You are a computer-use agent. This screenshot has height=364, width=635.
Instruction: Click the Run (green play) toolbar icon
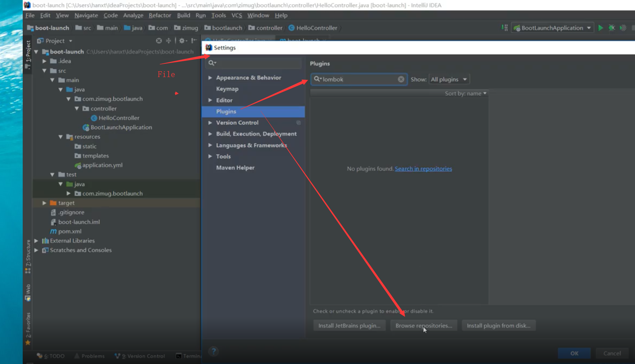coord(600,28)
